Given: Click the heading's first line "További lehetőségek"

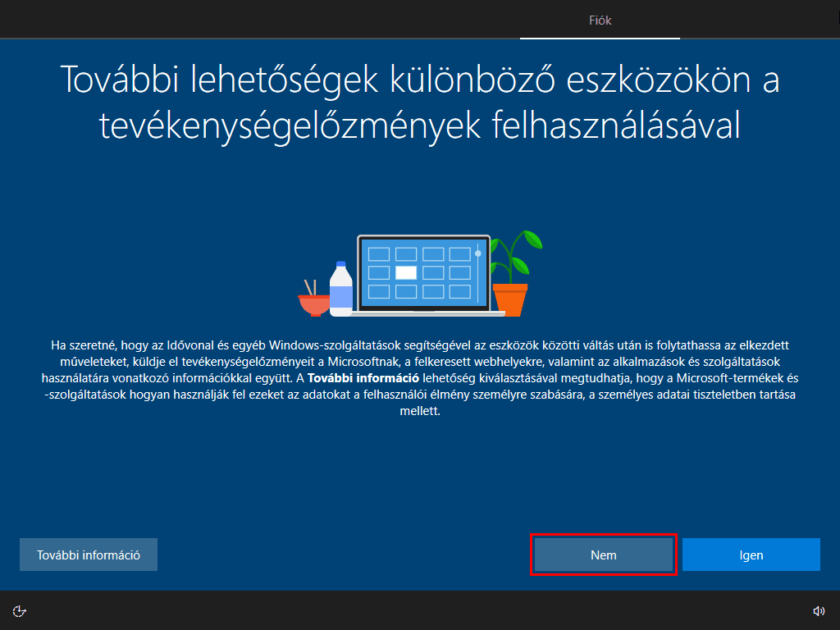Looking at the screenshot, I should click(x=215, y=80).
